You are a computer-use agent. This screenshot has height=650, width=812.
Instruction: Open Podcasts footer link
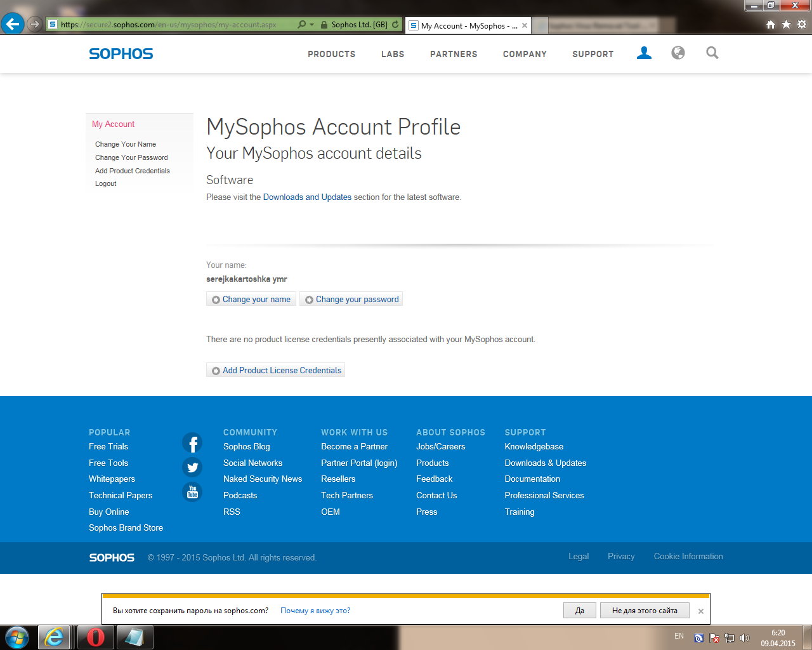pyautogui.click(x=240, y=496)
